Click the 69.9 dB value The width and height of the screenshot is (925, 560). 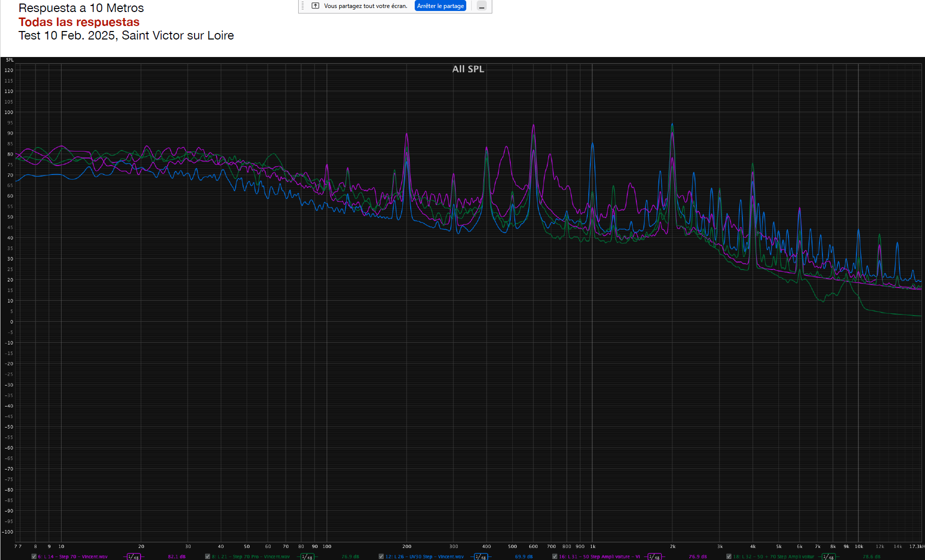click(x=524, y=556)
